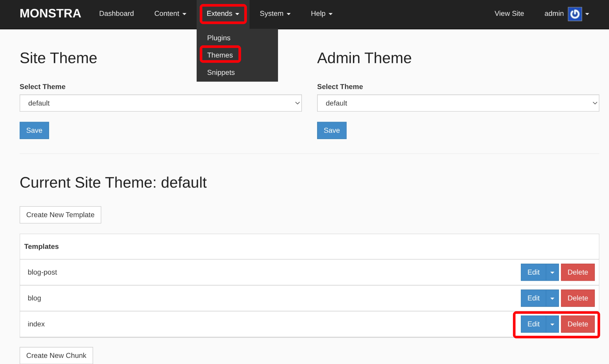Select Plugins from the Extends menu
609x364 pixels.
click(x=219, y=38)
